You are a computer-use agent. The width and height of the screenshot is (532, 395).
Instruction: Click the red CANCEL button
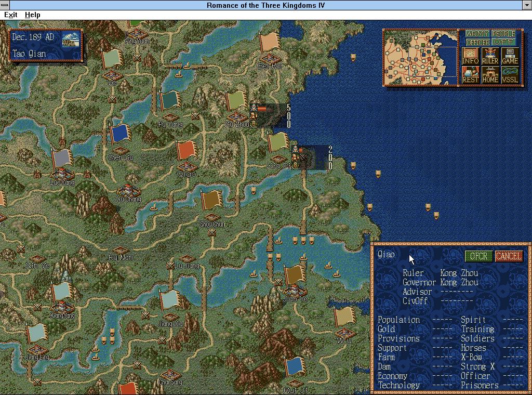(509, 256)
